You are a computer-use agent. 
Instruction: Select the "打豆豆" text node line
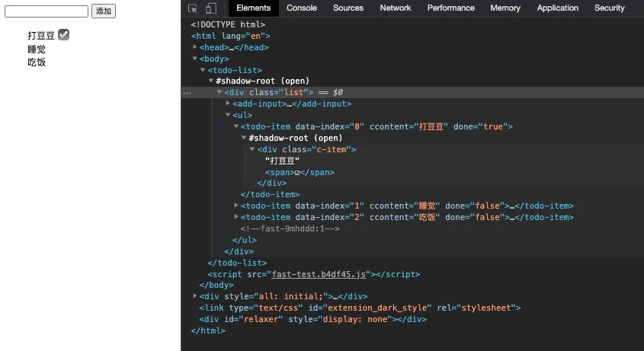click(x=282, y=161)
